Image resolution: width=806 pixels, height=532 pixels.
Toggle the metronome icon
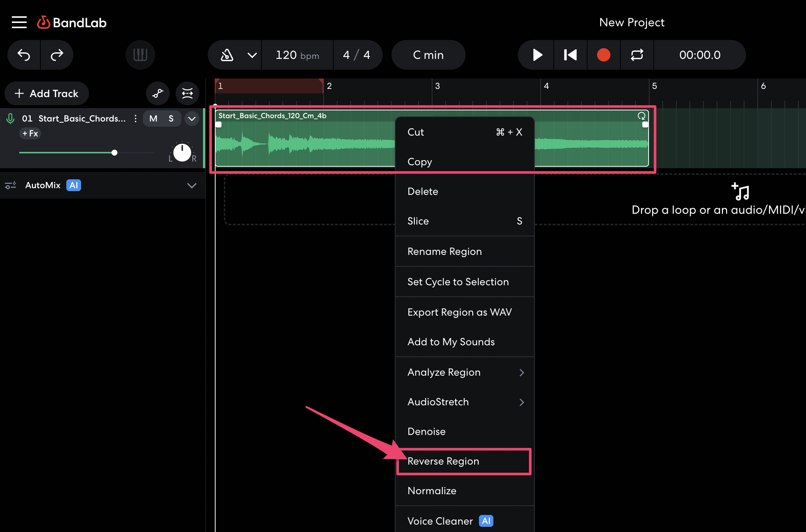coord(227,55)
